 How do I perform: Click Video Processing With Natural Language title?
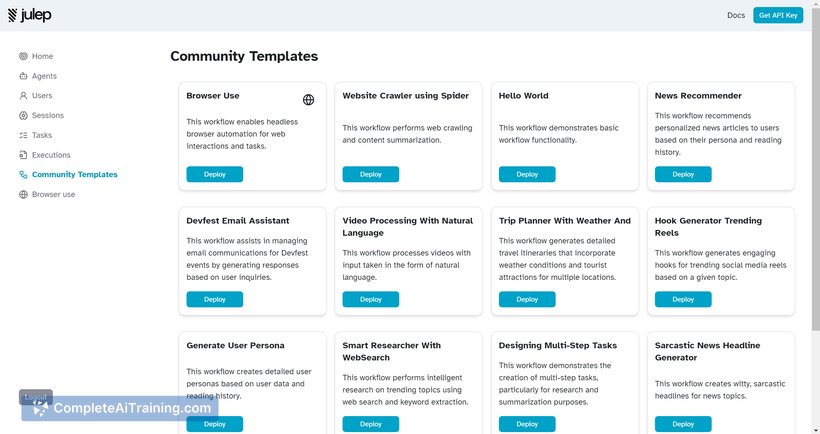(x=408, y=226)
